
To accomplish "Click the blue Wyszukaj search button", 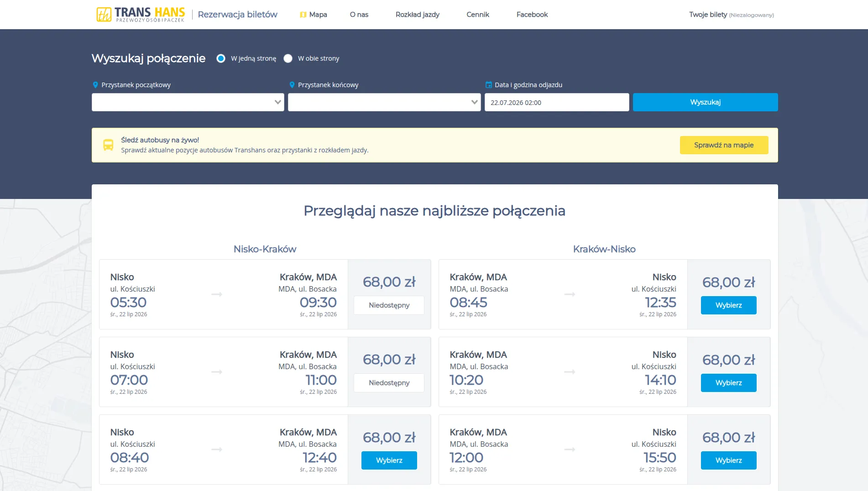I will (705, 102).
